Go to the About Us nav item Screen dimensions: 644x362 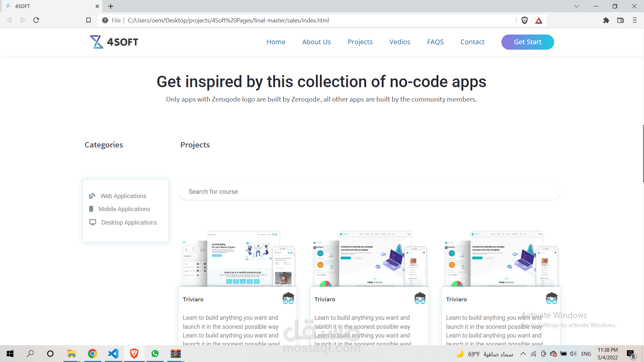(x=316, y=42)
